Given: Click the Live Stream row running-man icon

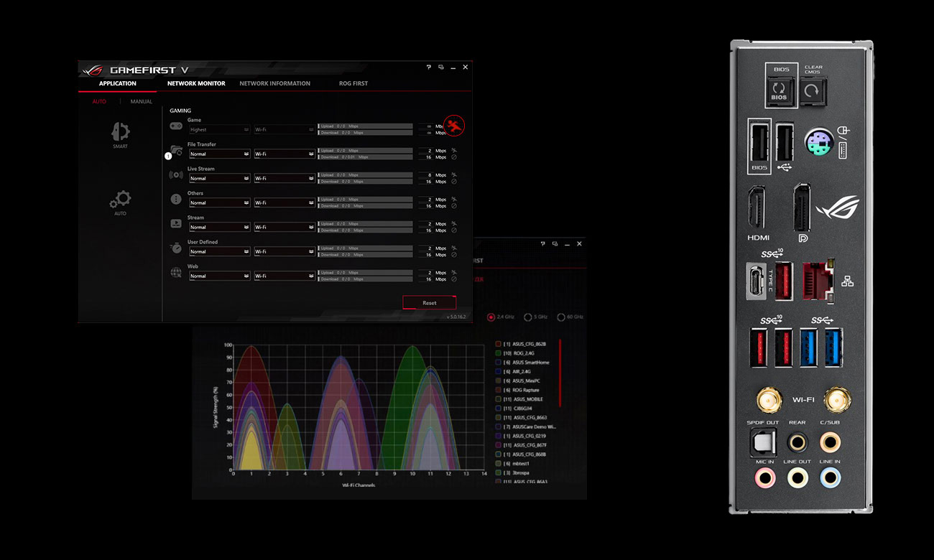Looking at the screenshot, I should 454,174.
